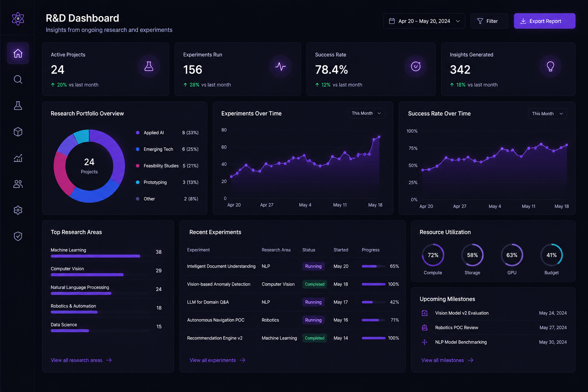Open the settings gear icon in sidebar
The width and height of the screenshot is (588, 392).
(18, 210)
